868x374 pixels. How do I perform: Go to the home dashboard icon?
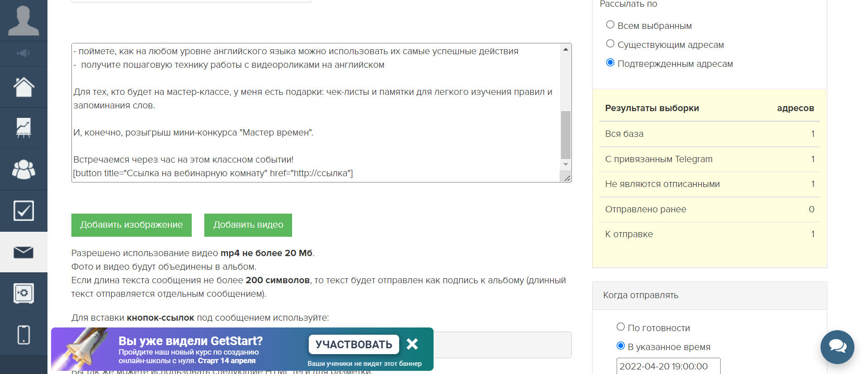pyautogui.click(x=24, y=87)
